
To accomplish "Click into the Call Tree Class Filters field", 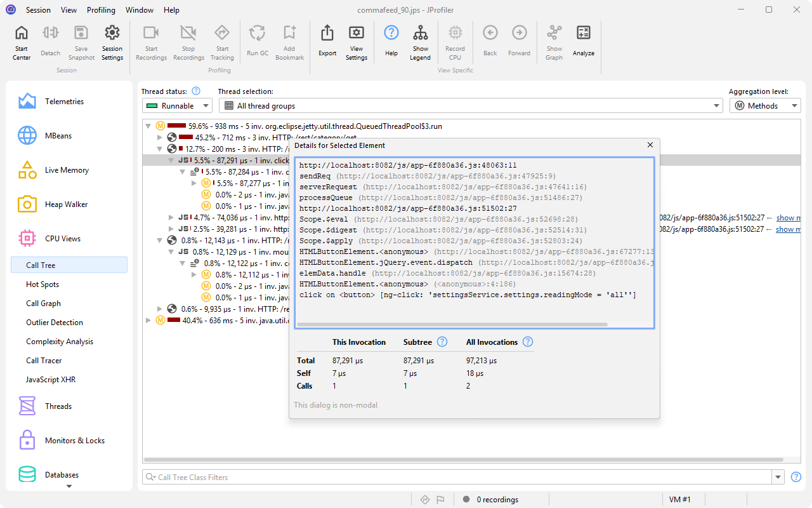I will point(457,477).
